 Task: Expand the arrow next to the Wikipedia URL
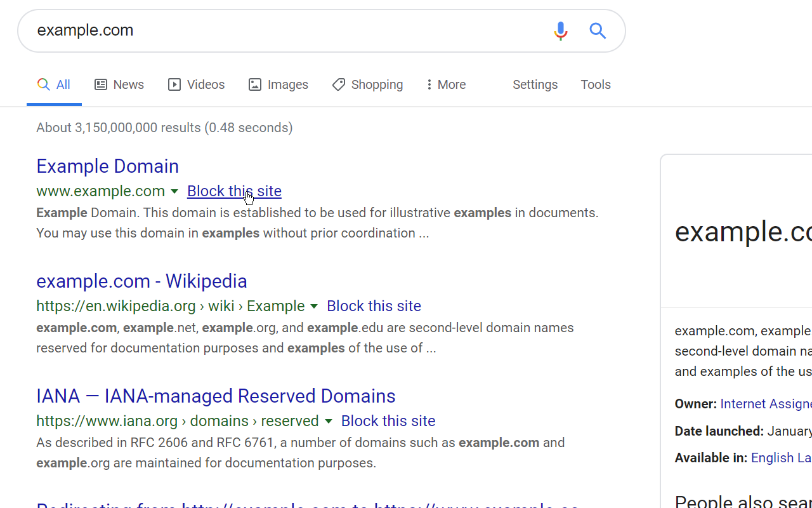pyautogui.click(x=314, y=307)
